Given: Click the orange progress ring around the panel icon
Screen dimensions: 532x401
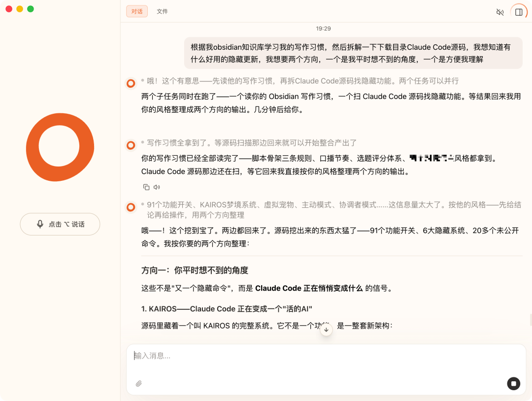Looking at the screenshot, I should point(518,11).
